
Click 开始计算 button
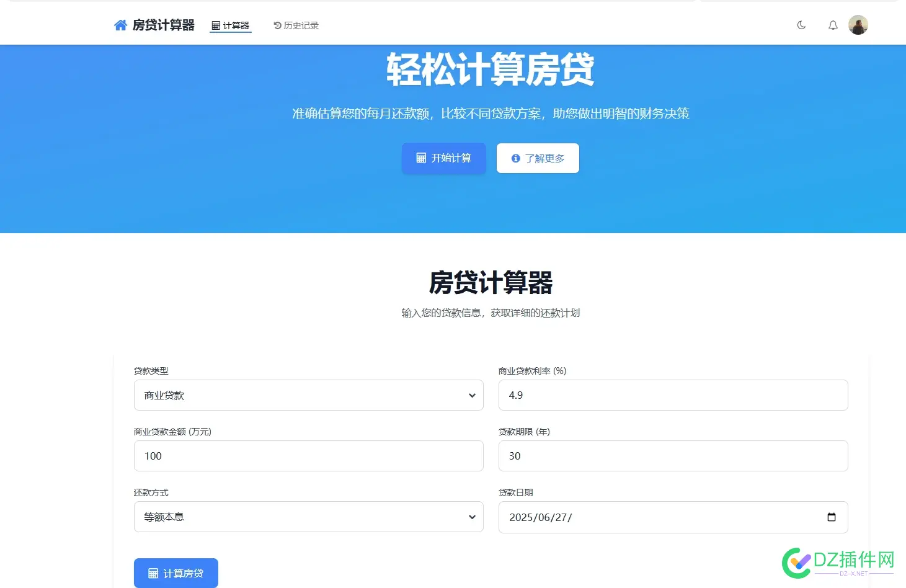coord(444,158)
